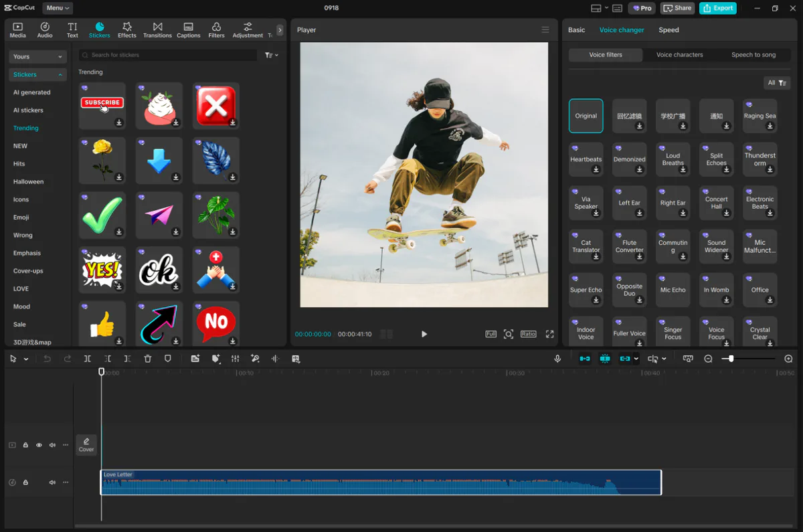Lock the audio track
Image resolution: width=803 pixels, height=532 pixels.
25,482
